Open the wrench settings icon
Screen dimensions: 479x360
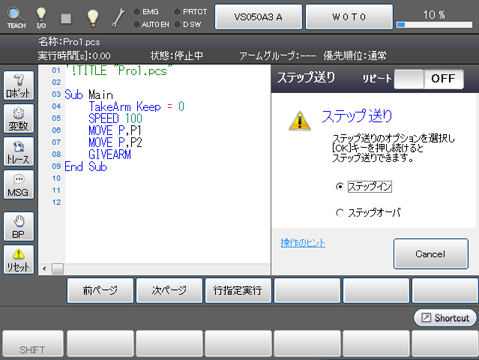pyautogui.click(x=118, y=17)
